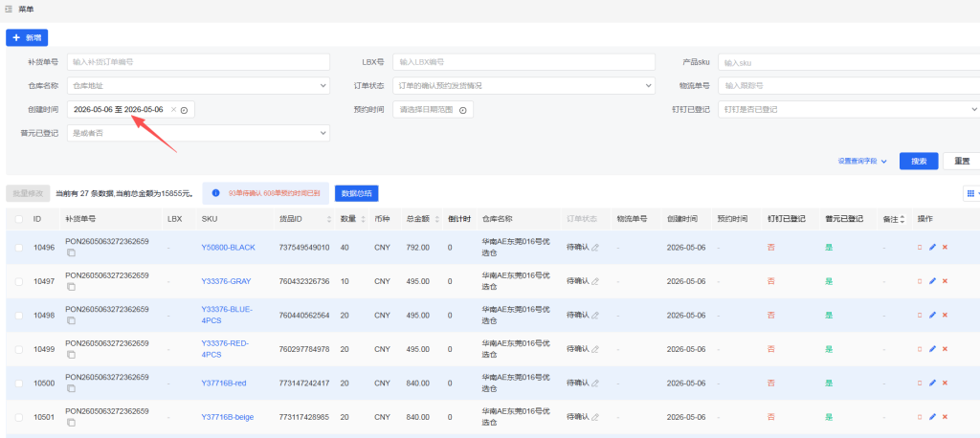
Task: Focus the 物流单号 input field
Action: click(849, 86)
